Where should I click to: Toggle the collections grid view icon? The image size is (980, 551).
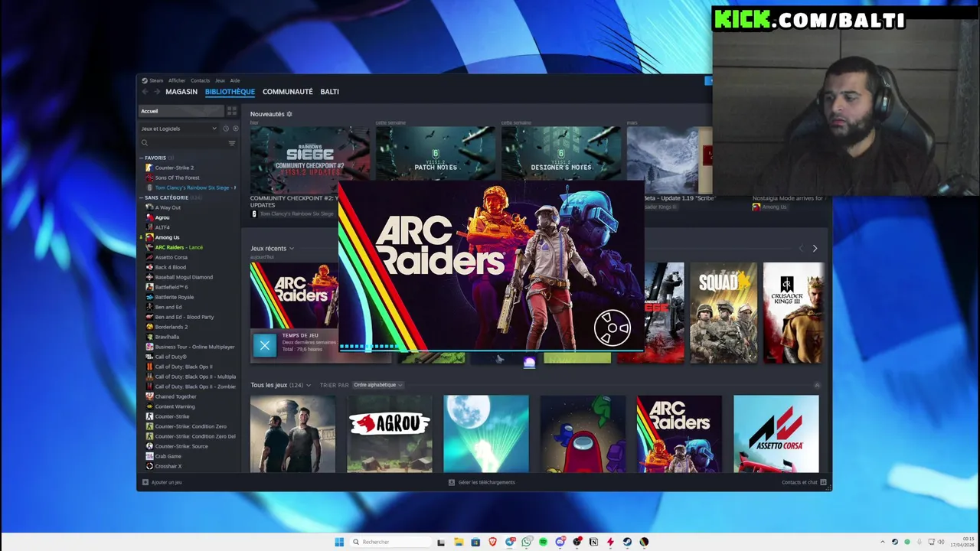(232, 111)
